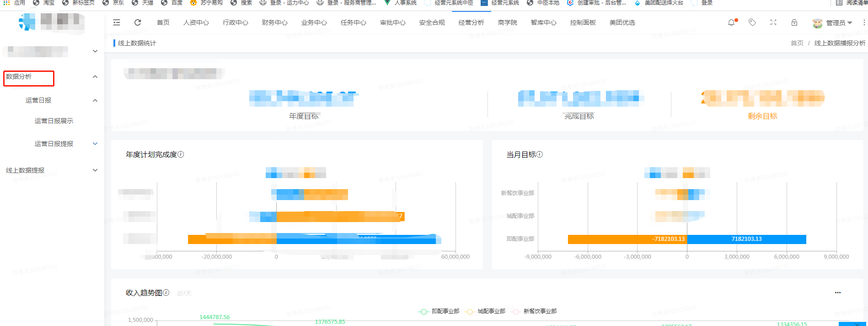Screen dimensions: 868x326
Task: Open 任务中心 in top navigation
Action: tap(354, 22)
